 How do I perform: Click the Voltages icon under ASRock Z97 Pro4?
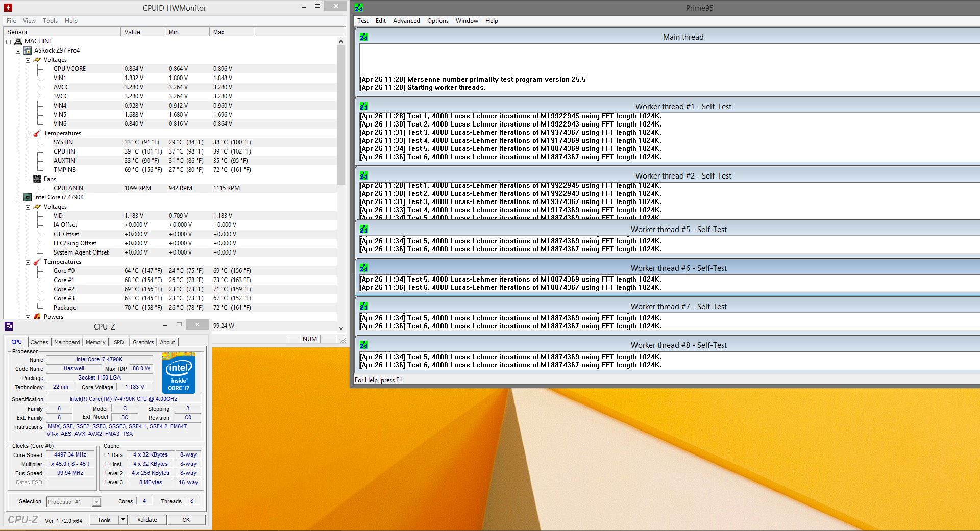pyautogui.click(x=37, y=60)
